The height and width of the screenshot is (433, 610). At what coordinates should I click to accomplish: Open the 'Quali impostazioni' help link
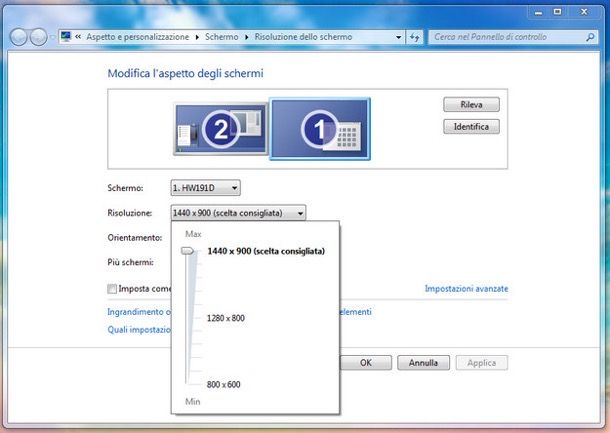(139, 329)
